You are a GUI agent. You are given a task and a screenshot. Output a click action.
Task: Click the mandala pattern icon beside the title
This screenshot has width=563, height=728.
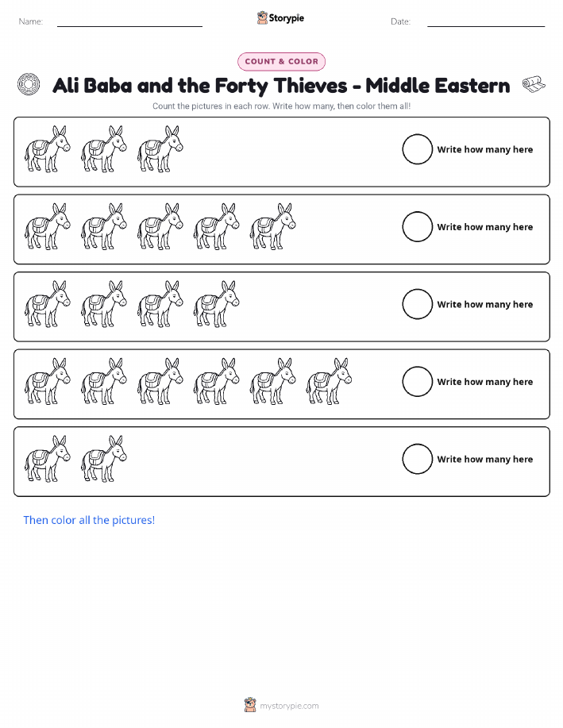pyautogui.click(x=29, y=84)
